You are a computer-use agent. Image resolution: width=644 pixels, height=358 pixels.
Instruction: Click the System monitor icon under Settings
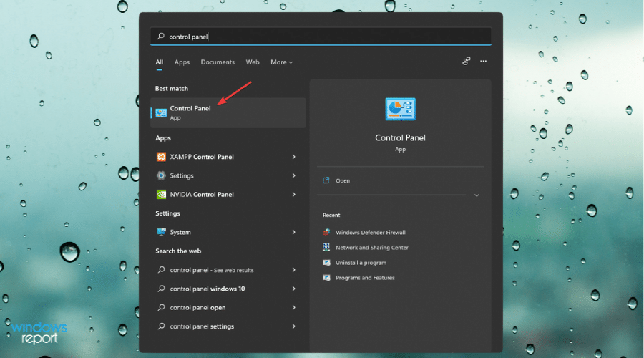tap(161, 232)
